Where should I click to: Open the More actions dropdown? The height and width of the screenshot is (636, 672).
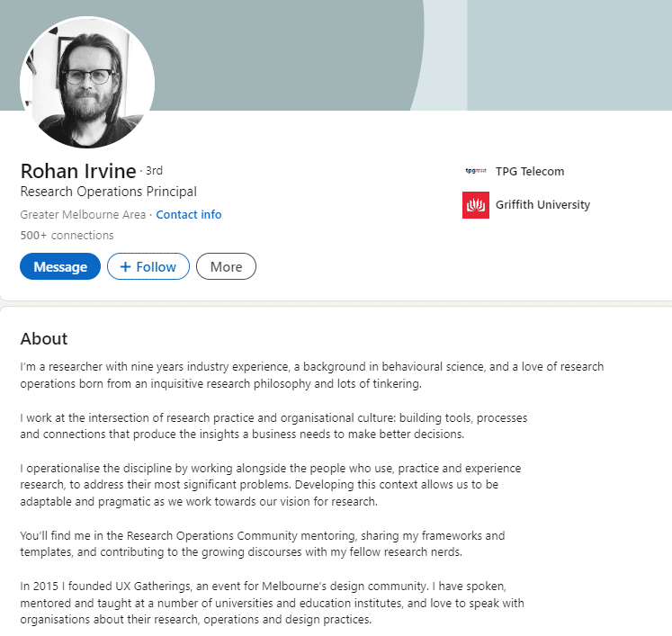[227, 266]
